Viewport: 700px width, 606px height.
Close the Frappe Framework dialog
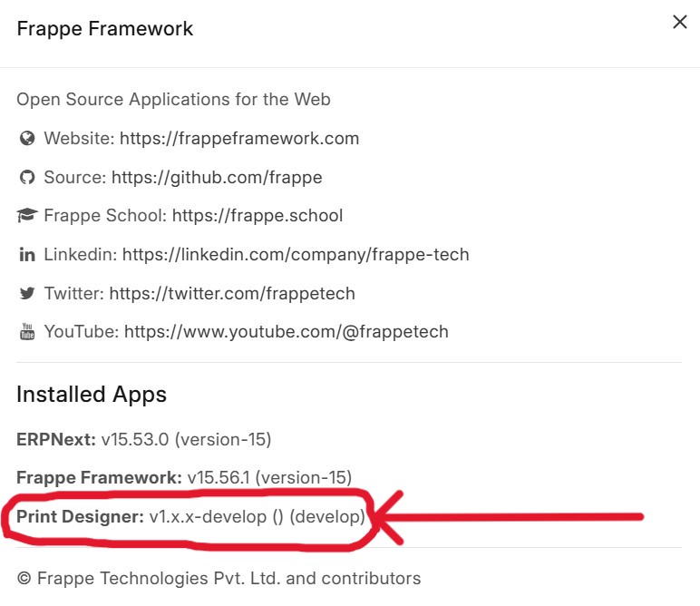point(679,22)
